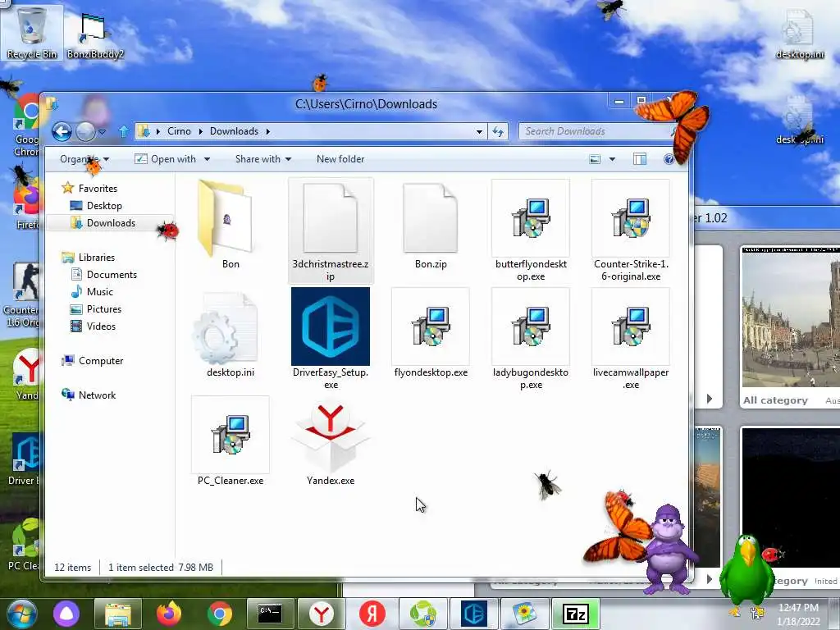Select the desktop.ini file in Downloads
Screen dimensions: 840x630
(x=231, y=333)
